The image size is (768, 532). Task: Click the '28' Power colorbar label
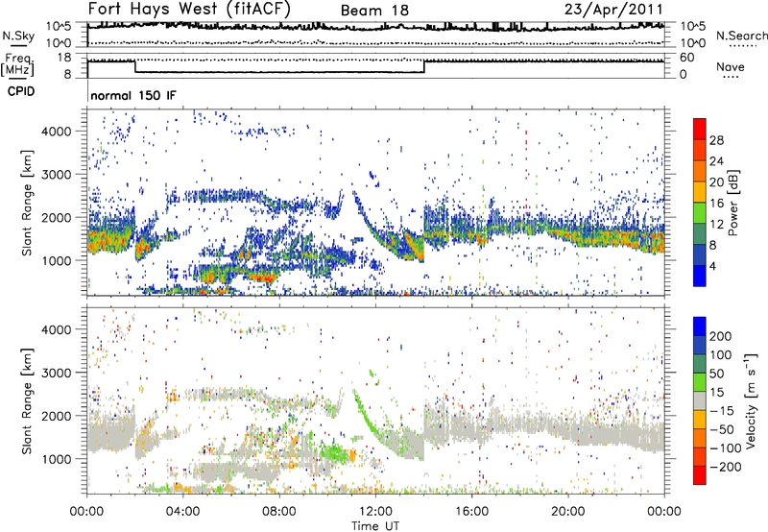[716, 140]
